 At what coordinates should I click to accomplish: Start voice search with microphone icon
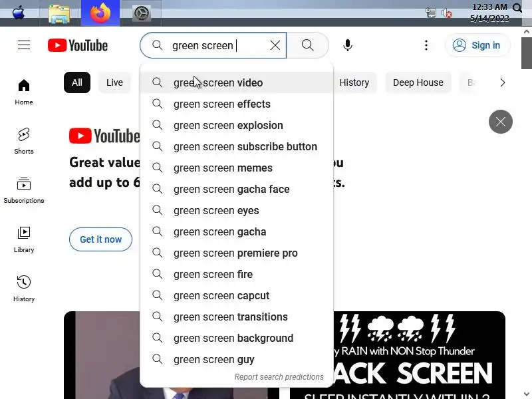347,45
